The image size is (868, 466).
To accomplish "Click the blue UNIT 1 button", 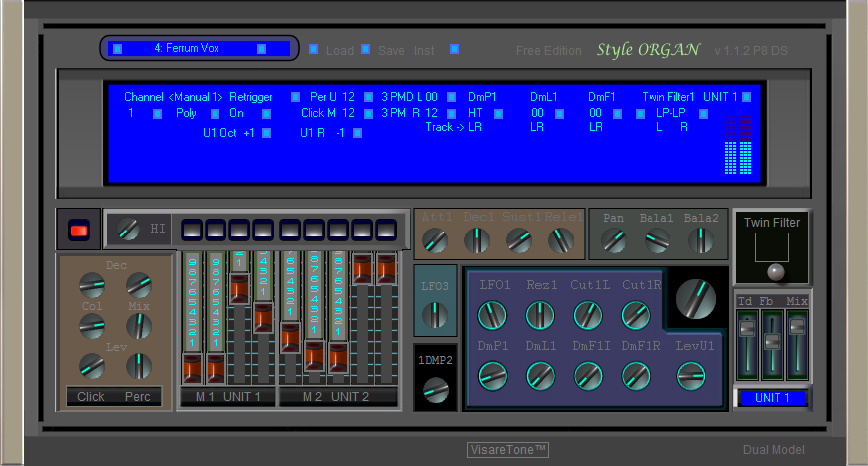I will coord(772,397).
